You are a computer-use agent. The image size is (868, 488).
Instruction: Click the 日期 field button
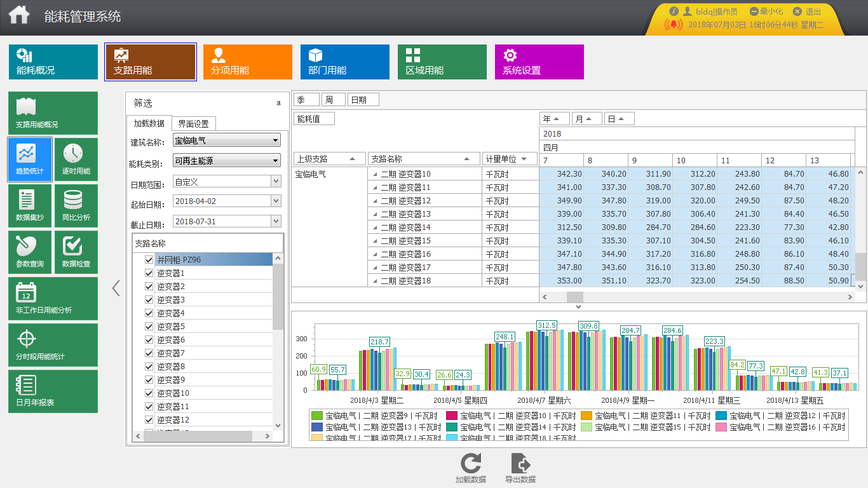(363, 100)
